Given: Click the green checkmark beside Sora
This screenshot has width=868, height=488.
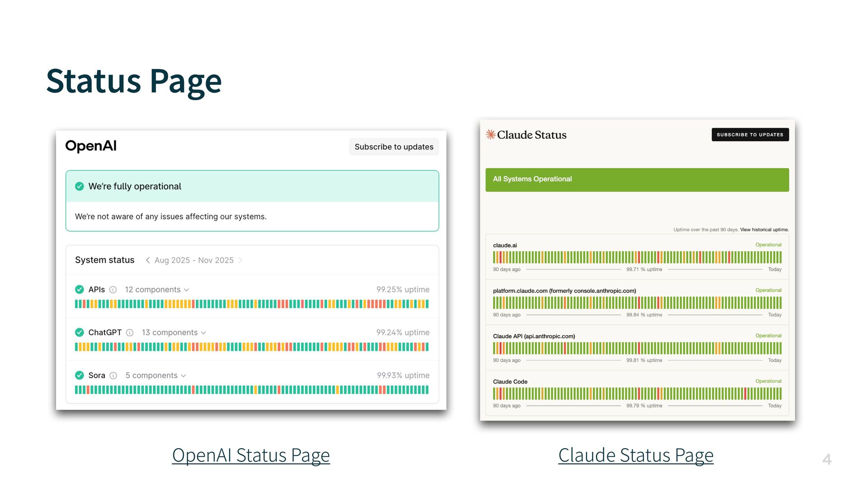Looking at the screenshot, I should pos(80,375).
